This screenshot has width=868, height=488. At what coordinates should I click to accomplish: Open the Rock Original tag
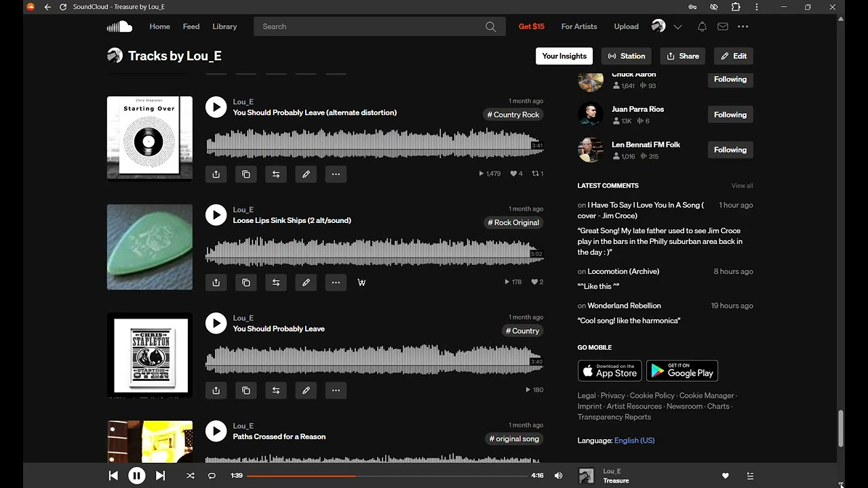(513, 222)
